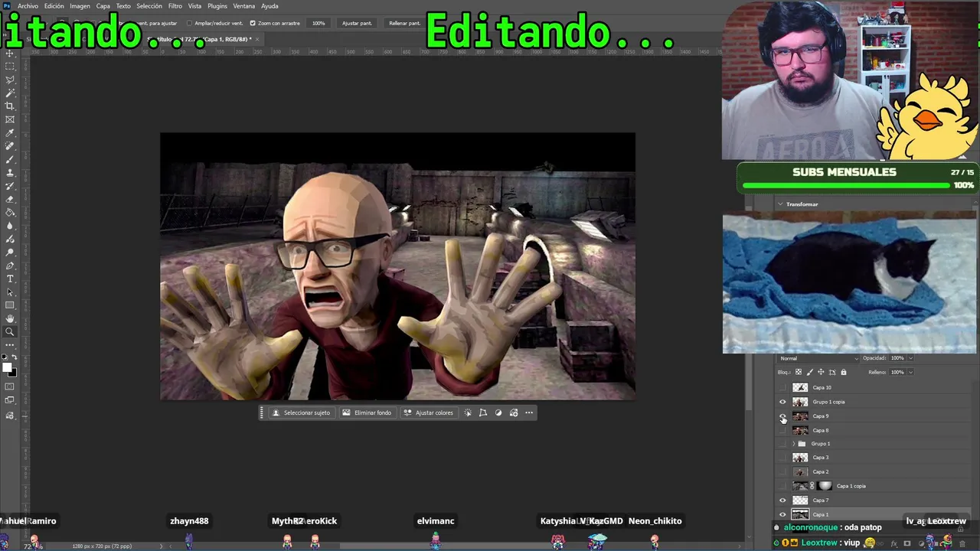980x551 pixels.
Task: Click the Rellenar pant. button
Action: coord(404,23)
